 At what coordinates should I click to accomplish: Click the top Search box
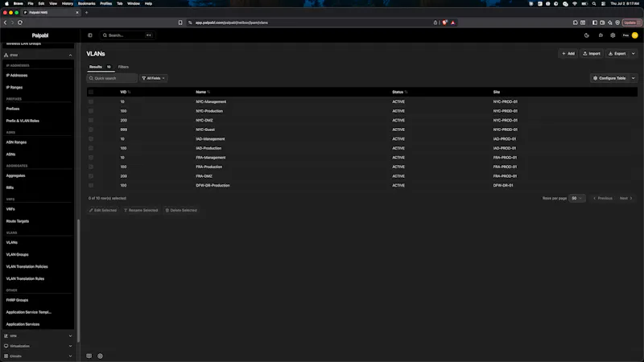(127, 35)
